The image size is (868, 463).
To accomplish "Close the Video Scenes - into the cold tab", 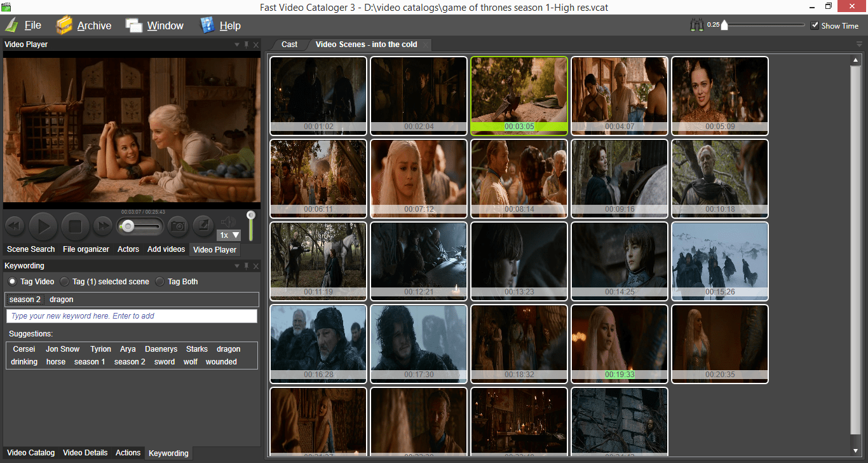I will 426,45.
